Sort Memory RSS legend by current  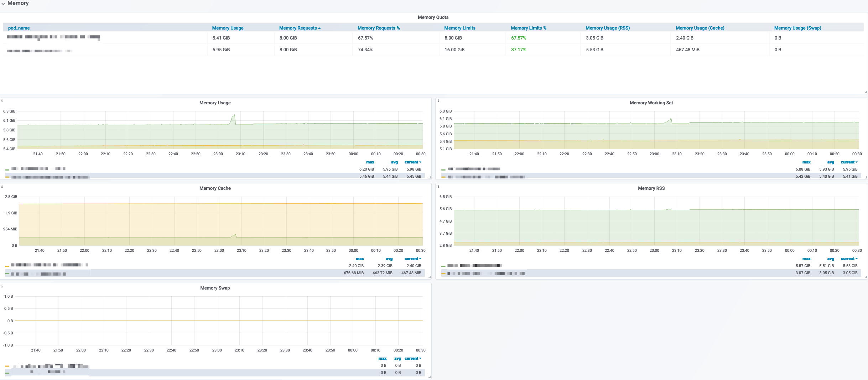849,259
